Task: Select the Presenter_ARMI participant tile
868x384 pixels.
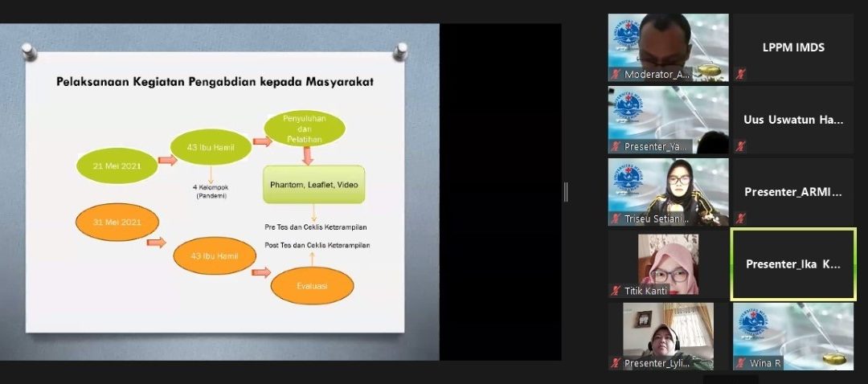Action: coord(793,192)
